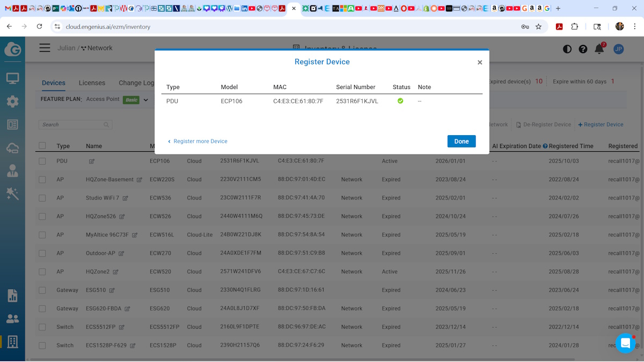Screen dimensions: 644x362
Task: Expand the Feature Plan Basic dropdown
Action: click(145, 100)
